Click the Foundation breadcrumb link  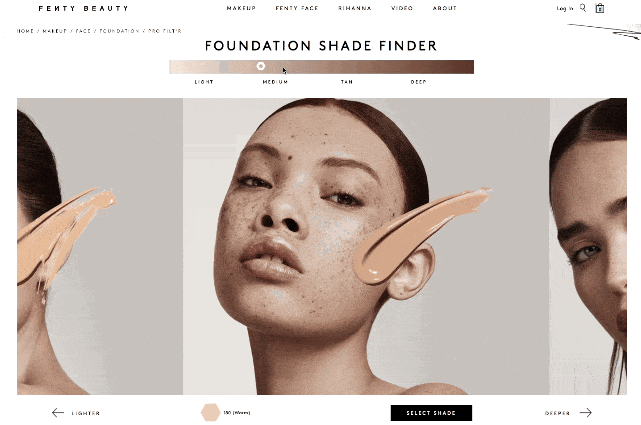click(x=119, y=31)
